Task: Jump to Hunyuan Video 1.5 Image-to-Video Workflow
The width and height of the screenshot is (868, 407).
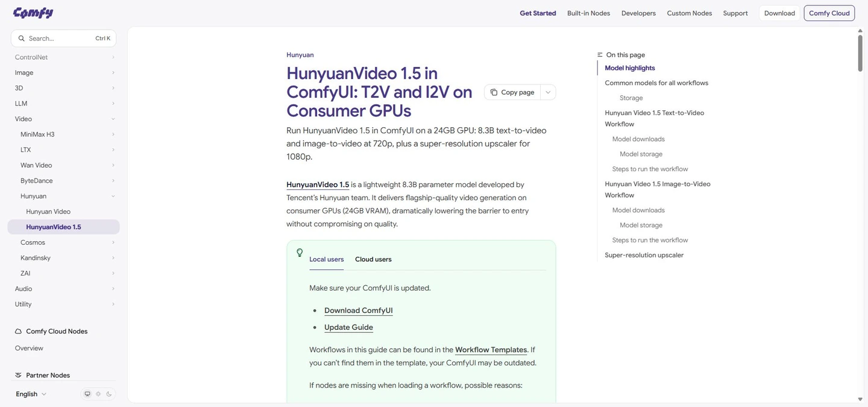Action: click(x=658, y=190)
